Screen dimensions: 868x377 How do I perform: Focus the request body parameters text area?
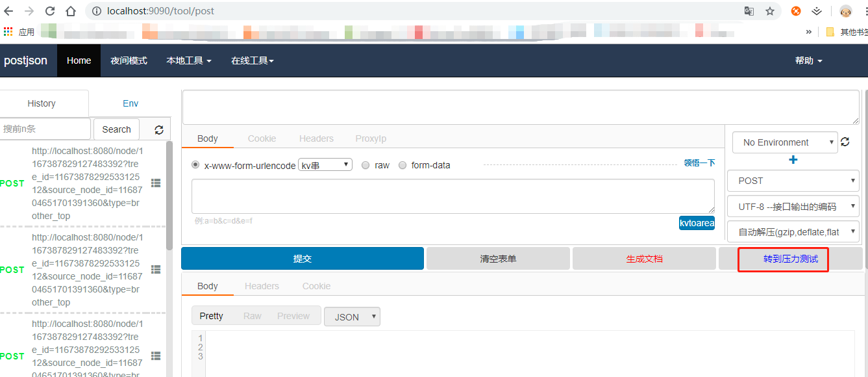(x=453, y=196)
